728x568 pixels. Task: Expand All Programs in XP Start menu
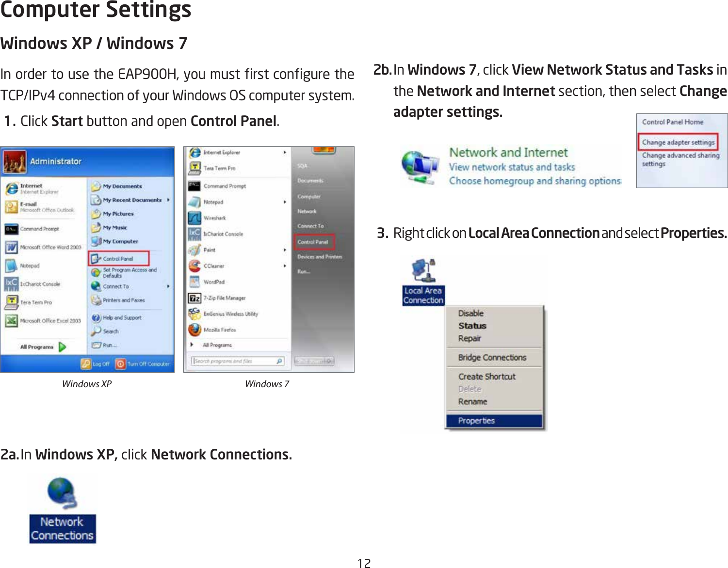point(43,347)
